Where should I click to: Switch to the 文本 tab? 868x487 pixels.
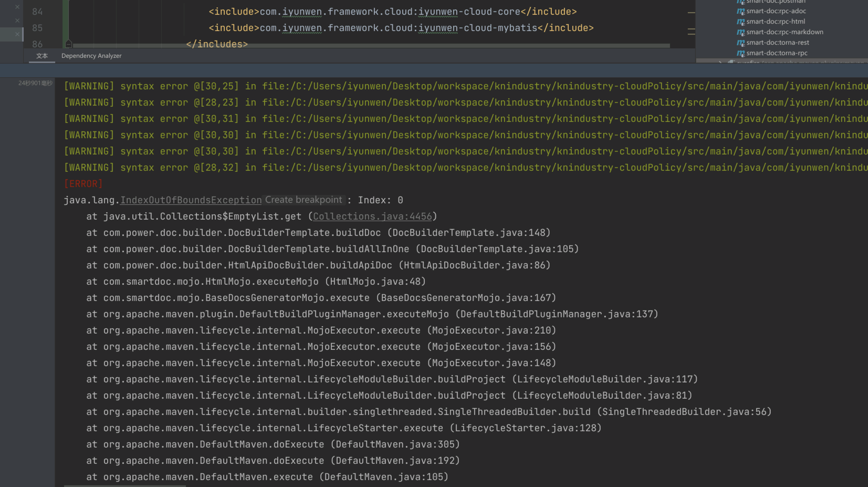click(42, 56)
